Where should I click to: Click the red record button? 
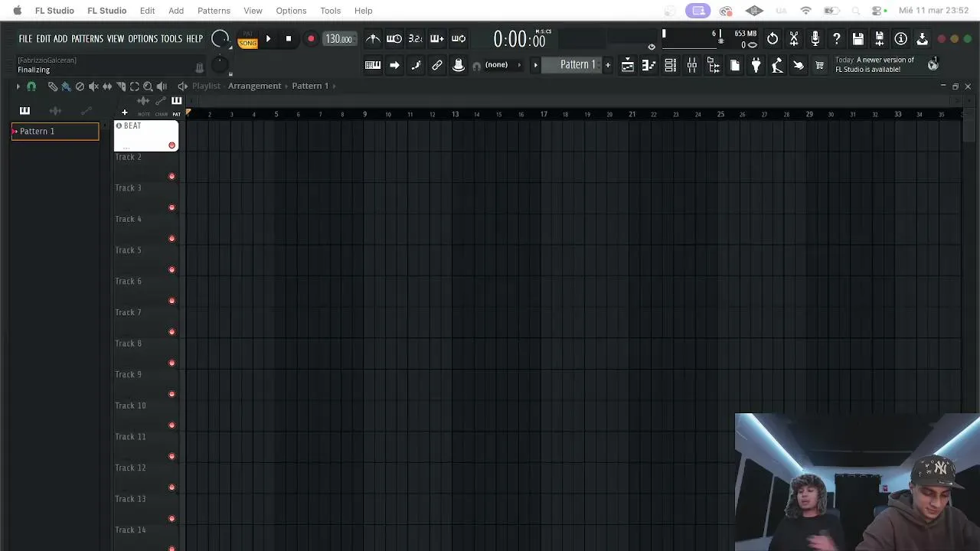[311, 39]
